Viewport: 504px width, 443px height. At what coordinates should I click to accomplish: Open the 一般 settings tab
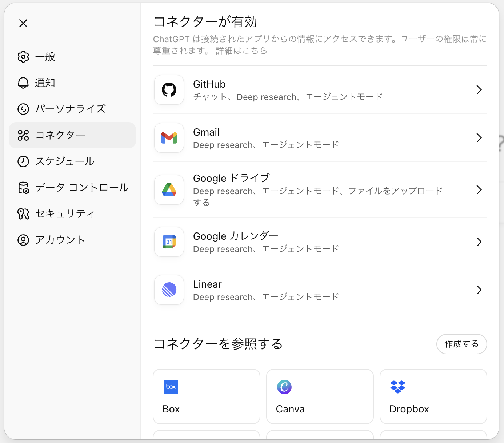(72, 57)
